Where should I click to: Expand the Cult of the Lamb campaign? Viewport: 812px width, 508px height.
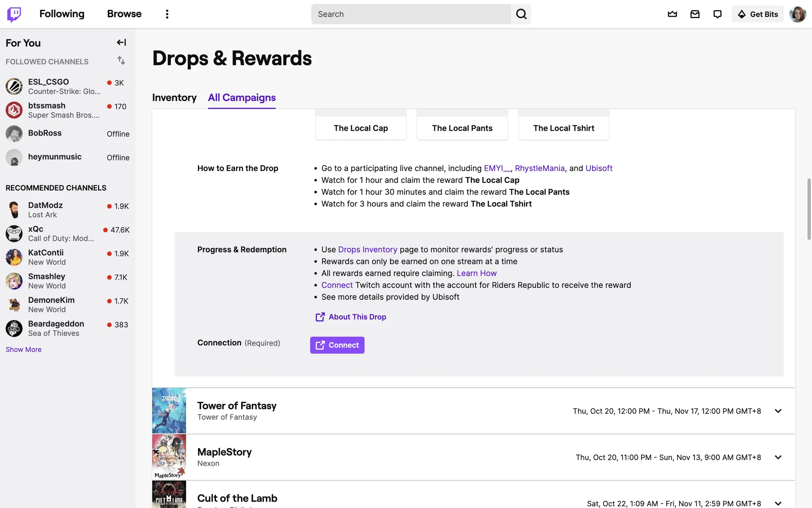click(x=778, y=503)
